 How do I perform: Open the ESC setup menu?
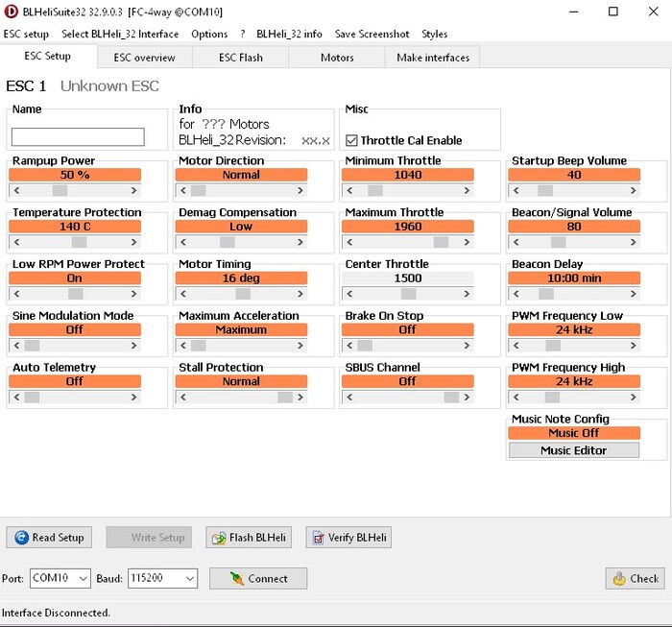[x=26, y=34]
